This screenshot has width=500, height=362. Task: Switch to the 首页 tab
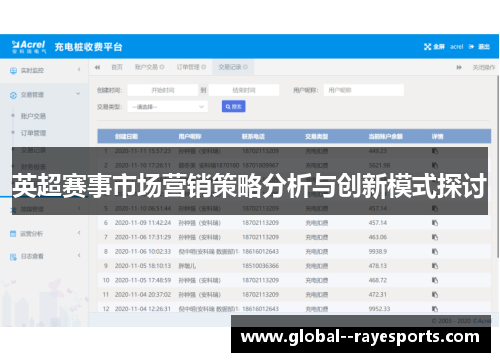[117, 67]
